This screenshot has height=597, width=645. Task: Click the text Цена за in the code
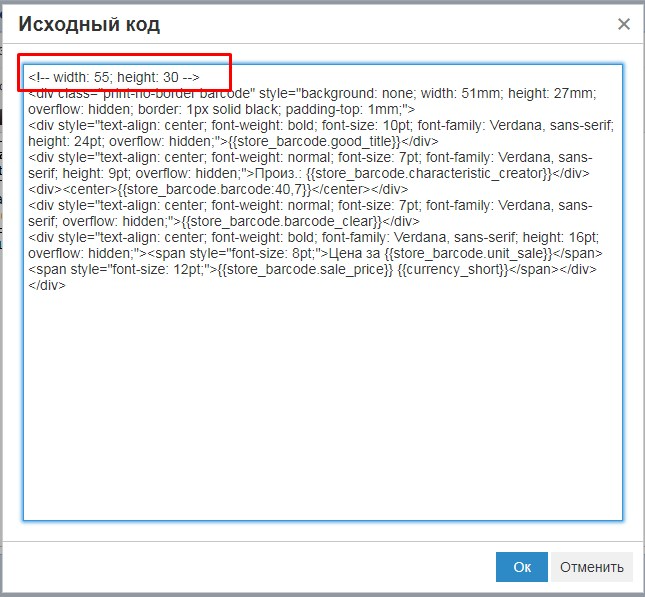pyautogui.click(x=354, y=254)
